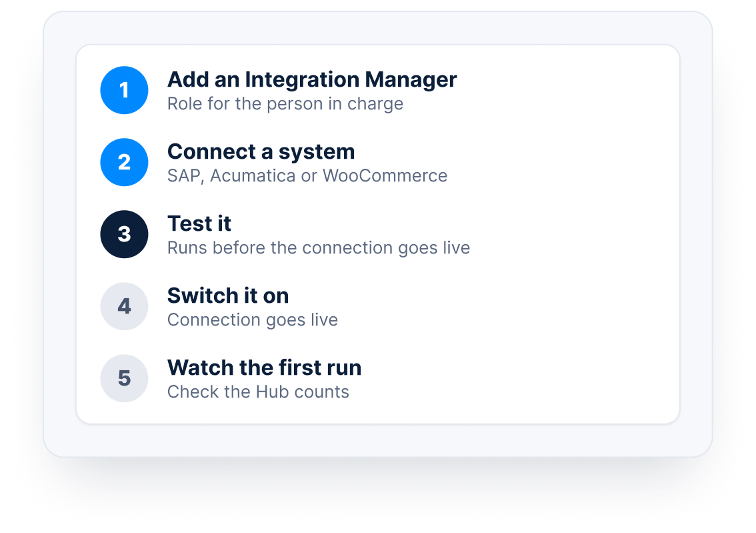
Task: Select the dark step 3 circle
Action: coord(125,234)
